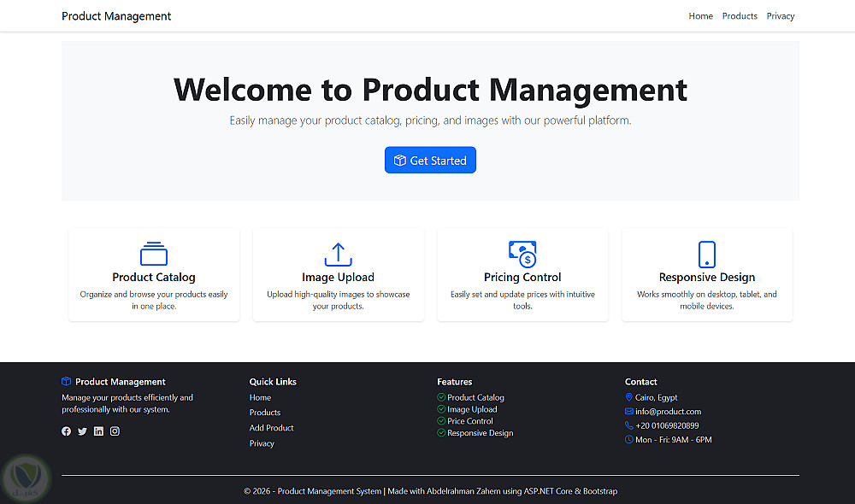Click the info@product.com email text
This screenshot has height=504, width=855.
click(668, 412)
